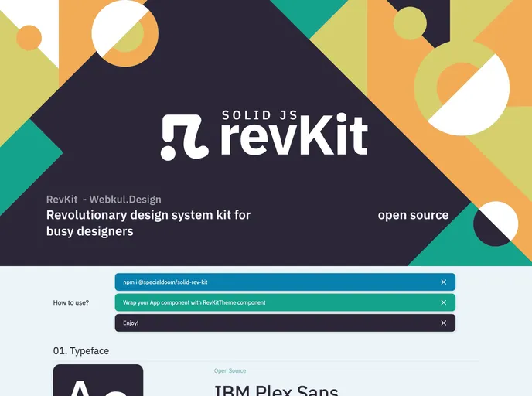Click the 'revKit' wordmark
The width and height of the screenshot is (532, 396).
[294, 135]
